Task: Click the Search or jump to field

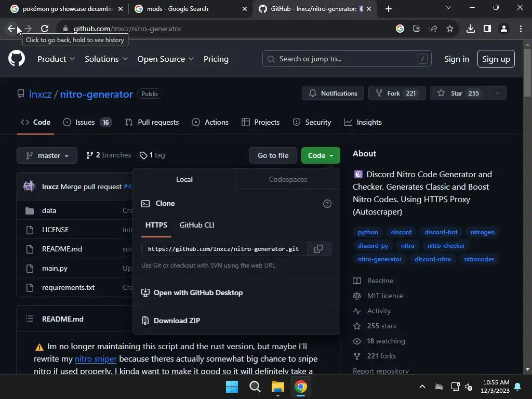Action: tap(347, 59)
